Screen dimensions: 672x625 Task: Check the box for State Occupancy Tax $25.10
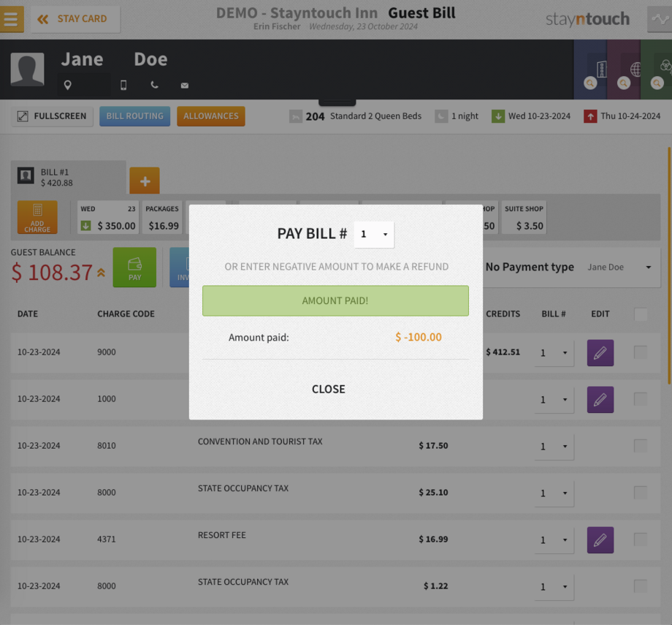641,493
